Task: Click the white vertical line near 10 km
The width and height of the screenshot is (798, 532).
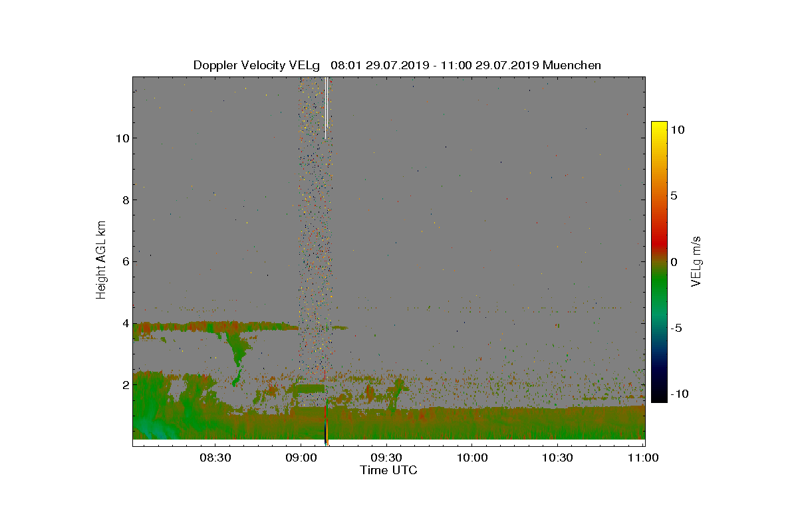Action: point(327,106)
